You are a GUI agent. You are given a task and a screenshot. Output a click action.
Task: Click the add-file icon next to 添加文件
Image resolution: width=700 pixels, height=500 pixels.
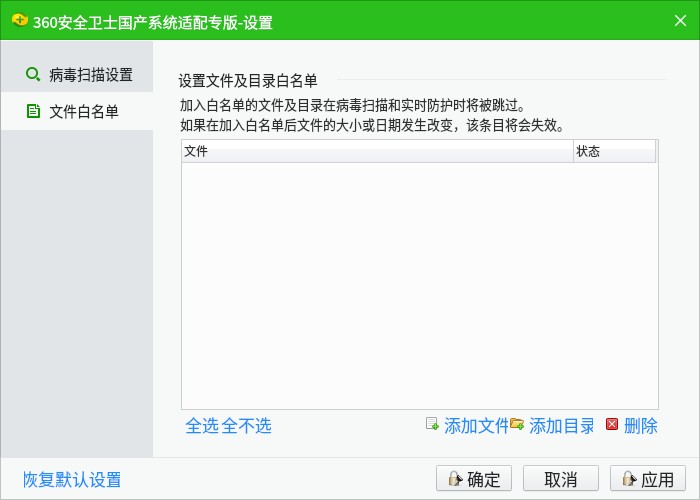[x=432, y=424]
